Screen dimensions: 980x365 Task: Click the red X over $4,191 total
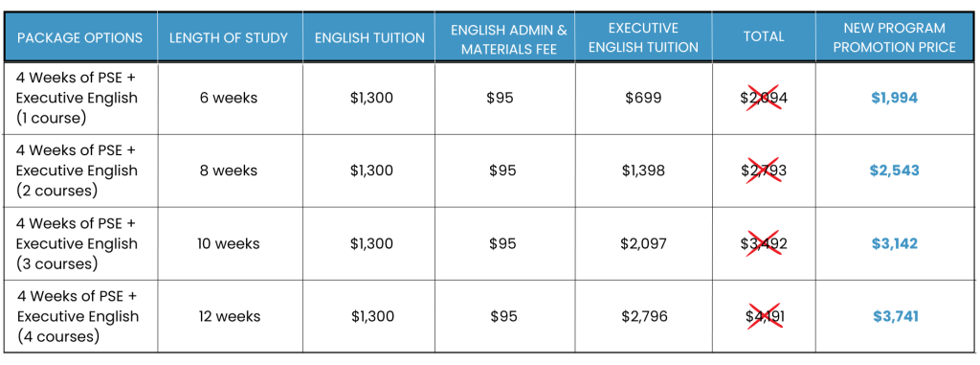point(765,316)
